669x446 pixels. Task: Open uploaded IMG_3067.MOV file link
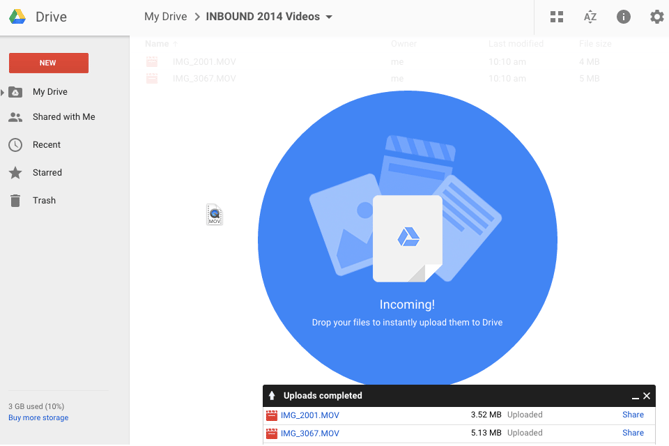[309, 433]
